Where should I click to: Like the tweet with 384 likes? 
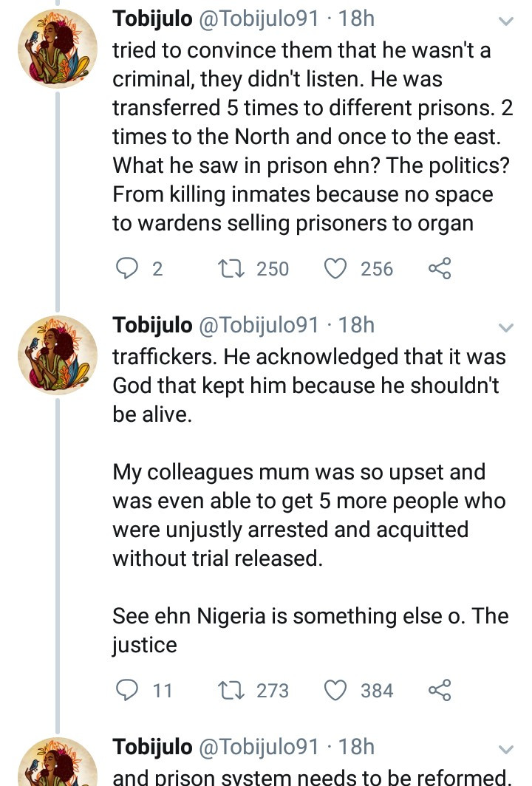coord(337,690)
